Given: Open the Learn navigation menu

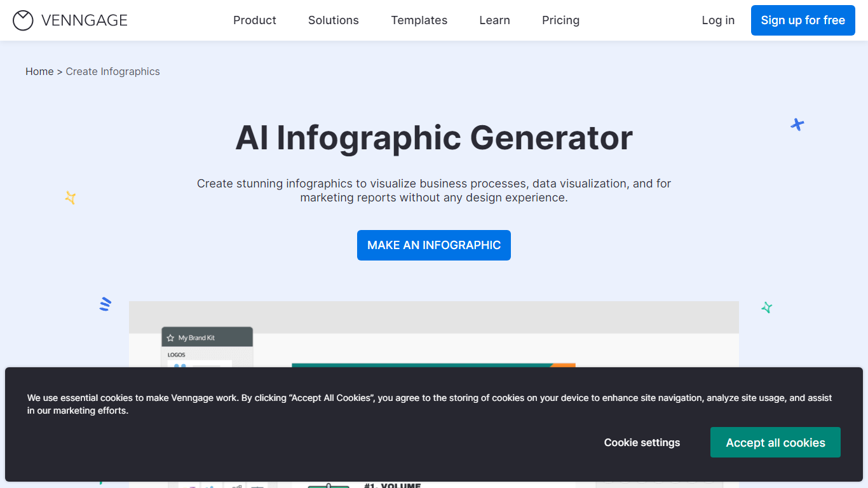Looking at the screenshot, I should (x=494, y=20).
